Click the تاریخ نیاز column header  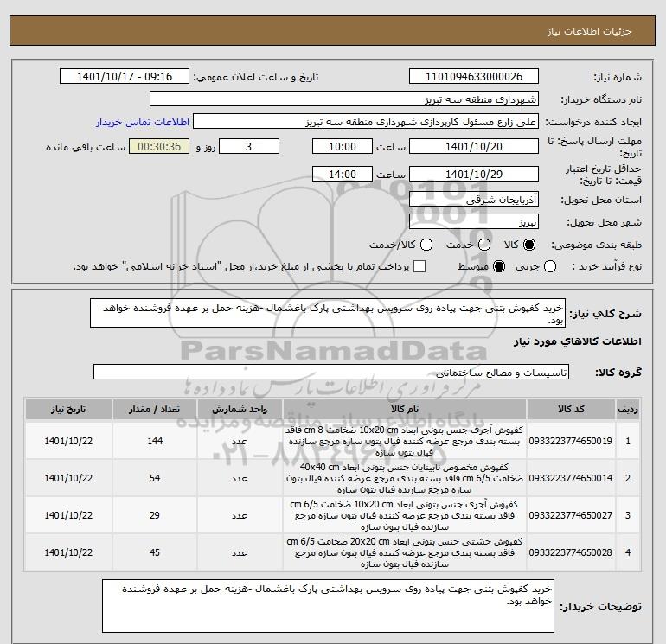coord(68,409)
